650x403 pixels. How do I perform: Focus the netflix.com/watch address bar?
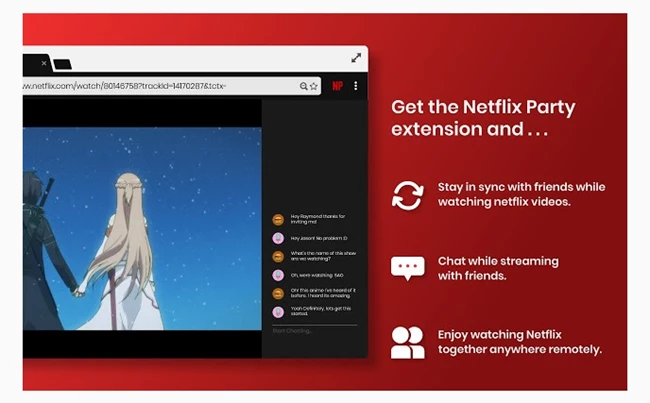tap(172, 86)
